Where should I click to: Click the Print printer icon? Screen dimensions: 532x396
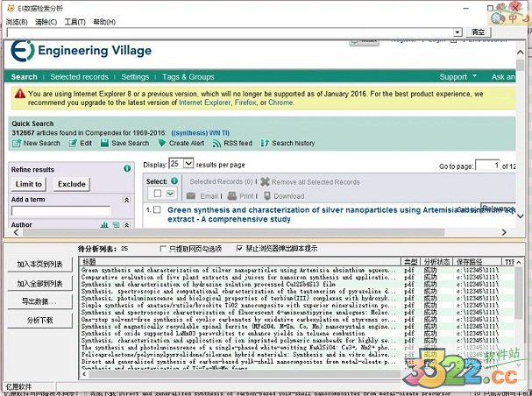coord(232,196)
